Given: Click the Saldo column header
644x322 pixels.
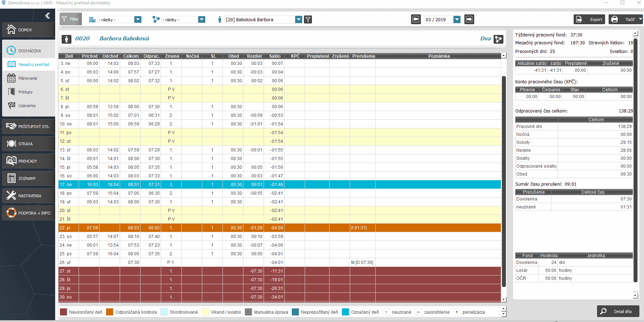Looking at the screenshot, I should pos(275,56).
